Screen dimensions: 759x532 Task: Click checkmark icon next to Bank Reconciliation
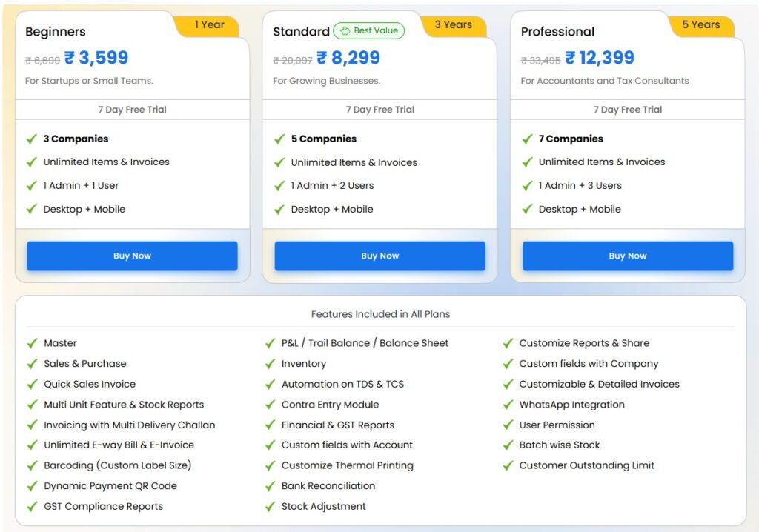(x=271, y=486)
